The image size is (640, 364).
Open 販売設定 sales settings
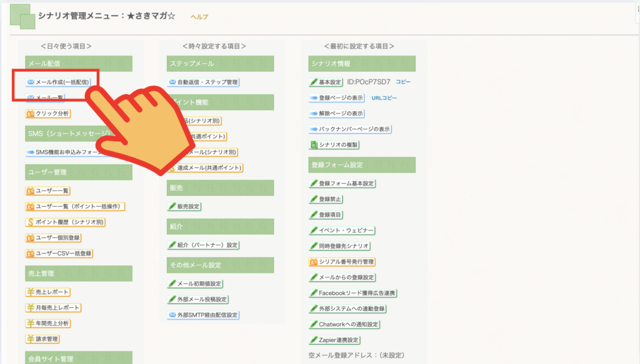point(184,206)
